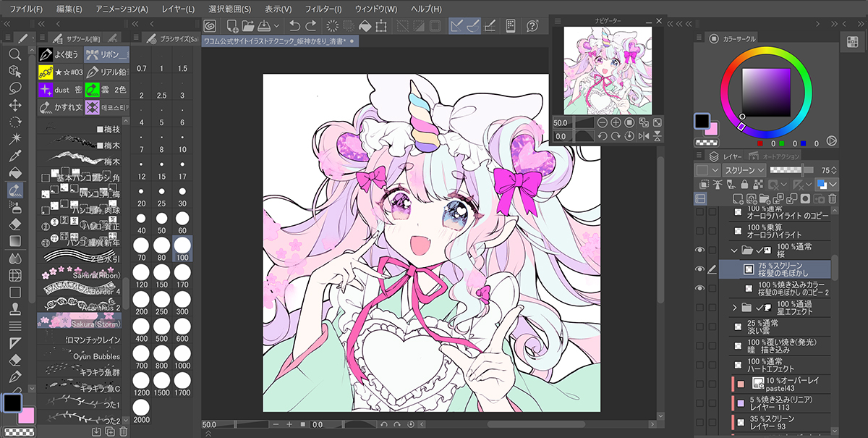This screenshot has width=868, height=438.
Task: Select the Sakura(Storm) brush
Action: click(80, 319)
